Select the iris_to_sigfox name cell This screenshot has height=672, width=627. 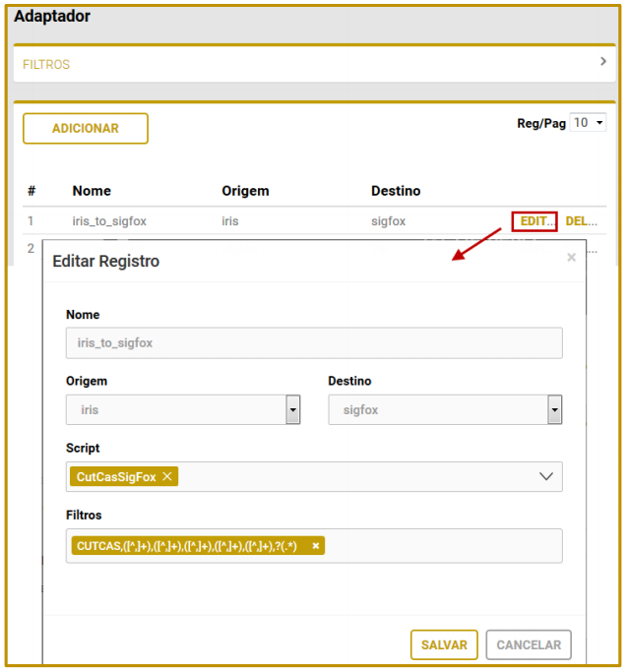point(109,221)
